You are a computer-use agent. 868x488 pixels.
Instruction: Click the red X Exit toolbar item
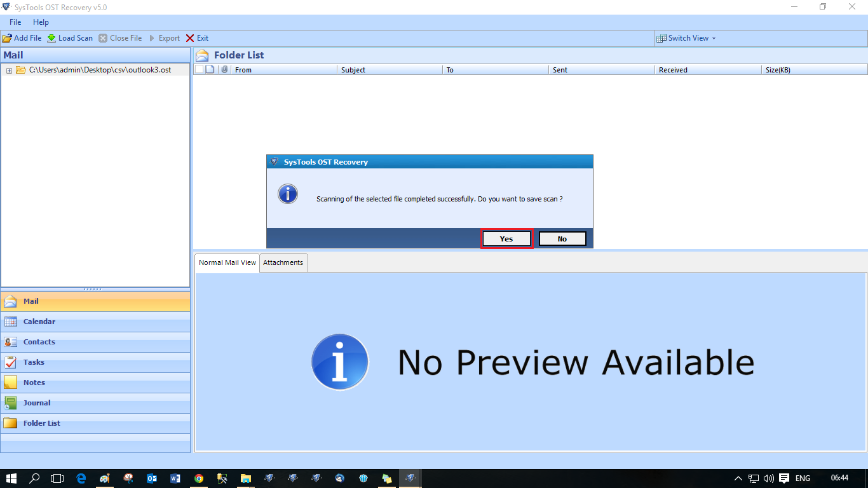[197, 38]
